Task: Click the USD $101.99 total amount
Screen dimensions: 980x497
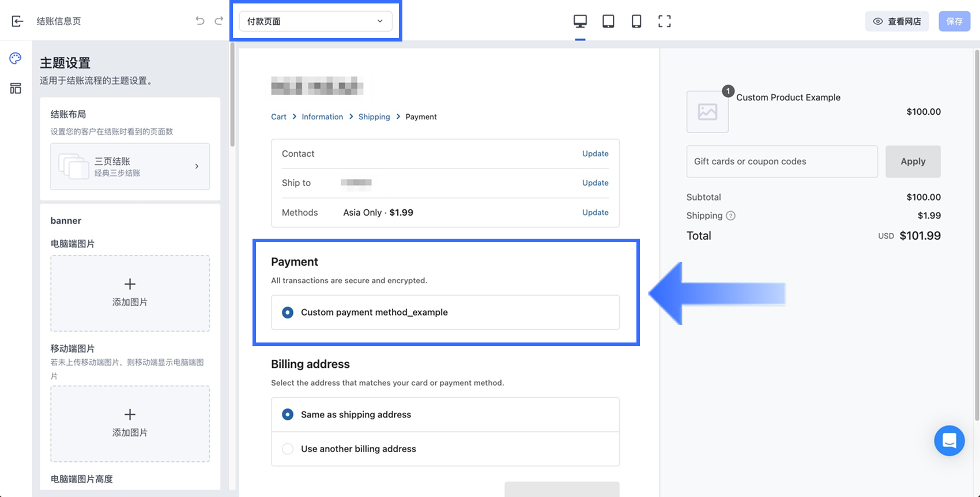Action: coord(910,236)
